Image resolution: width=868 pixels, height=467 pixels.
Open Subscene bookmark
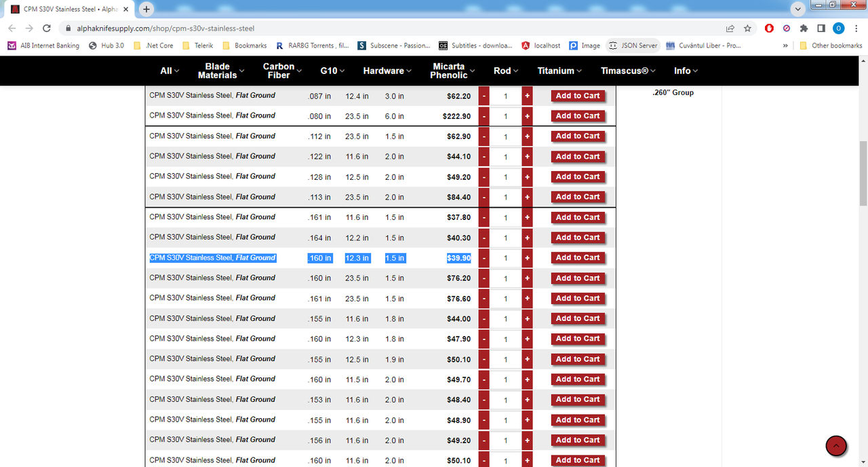click(393, 45)
